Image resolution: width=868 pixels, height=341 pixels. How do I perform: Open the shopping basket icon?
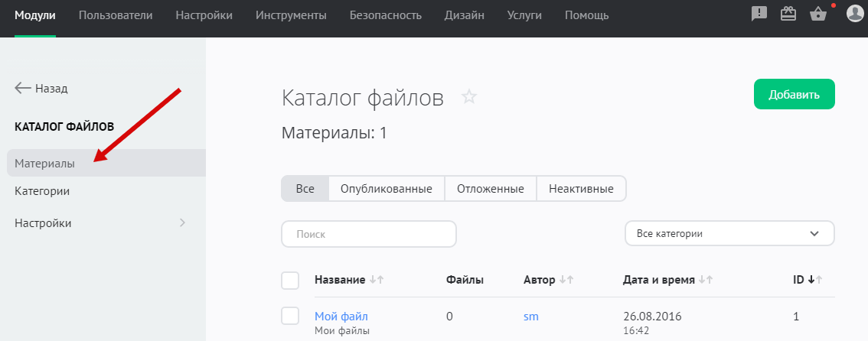coord(817,15)
